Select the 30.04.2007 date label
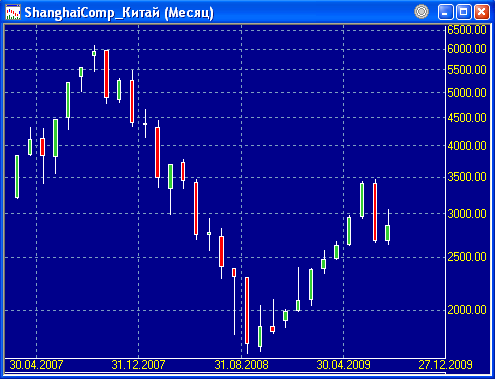This screenshot has height=379, width=495. coord(36,365)
